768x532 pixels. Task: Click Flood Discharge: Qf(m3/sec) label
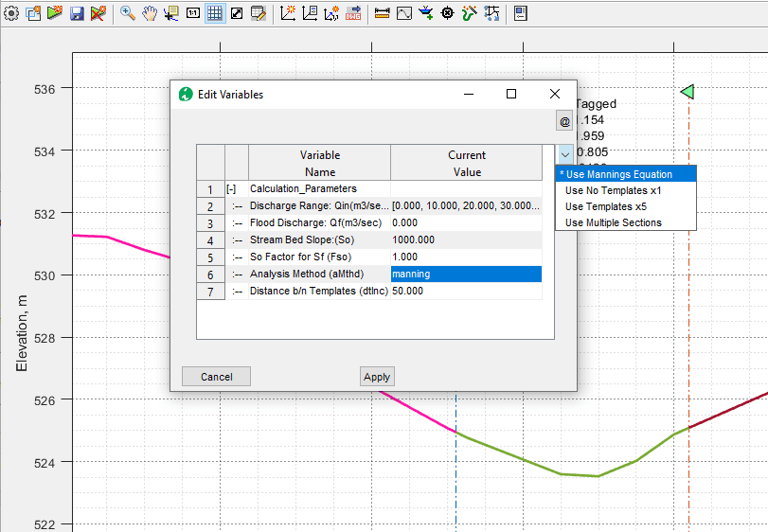click(315, 222)
